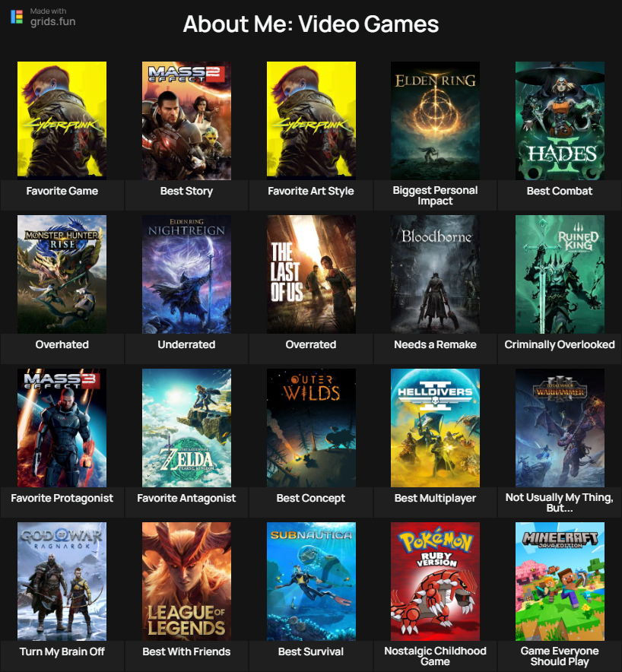The width and height of the screenshot is (622, 672).
Task: Open the grids.fun link text
Action: (52, 21)
